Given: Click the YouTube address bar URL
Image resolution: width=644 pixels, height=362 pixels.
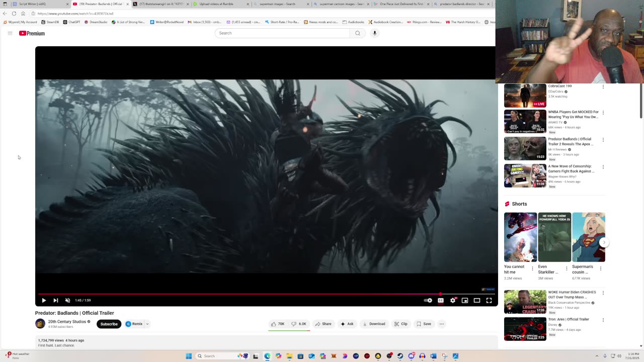Looking at the screenshot, I should tap(75, 14).
